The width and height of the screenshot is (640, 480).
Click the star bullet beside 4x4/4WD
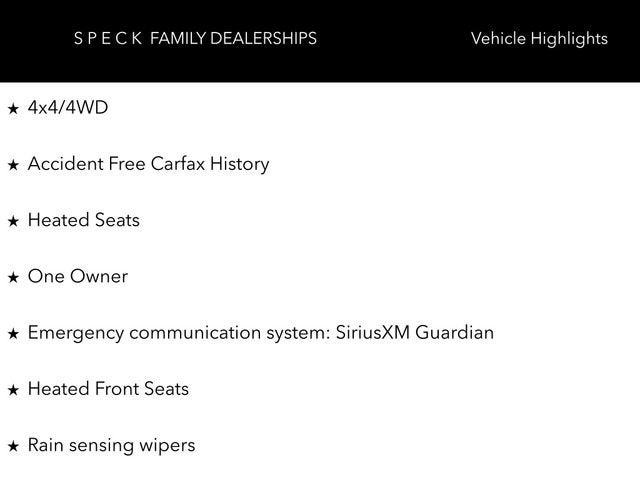pyautogui.click(x=13, y=108)
